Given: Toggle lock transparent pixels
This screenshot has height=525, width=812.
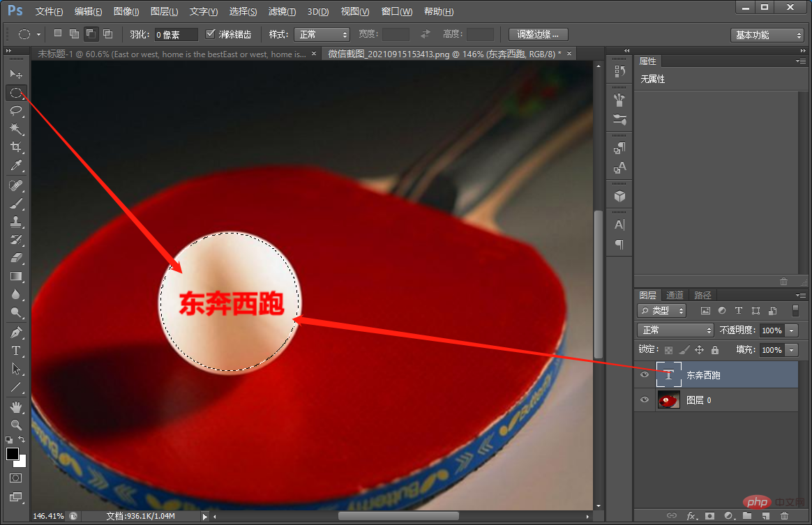Looking at the screenshot, I should click(x=668, y=350).
